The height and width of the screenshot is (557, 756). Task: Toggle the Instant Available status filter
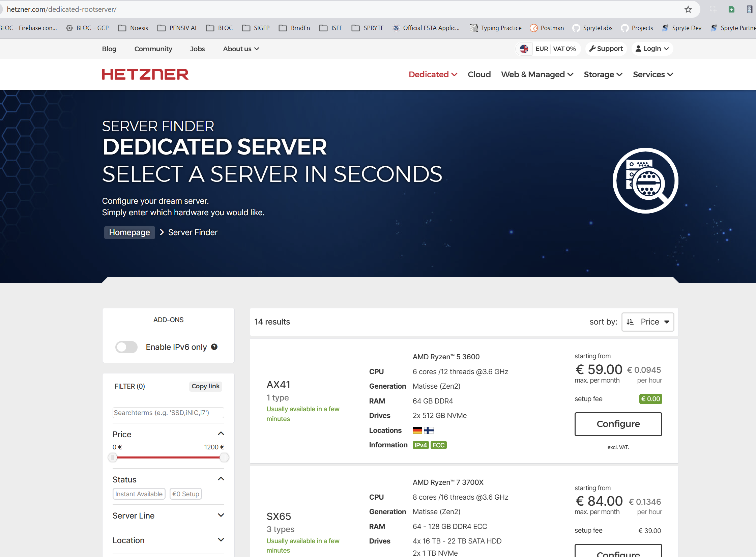[139, 494]
